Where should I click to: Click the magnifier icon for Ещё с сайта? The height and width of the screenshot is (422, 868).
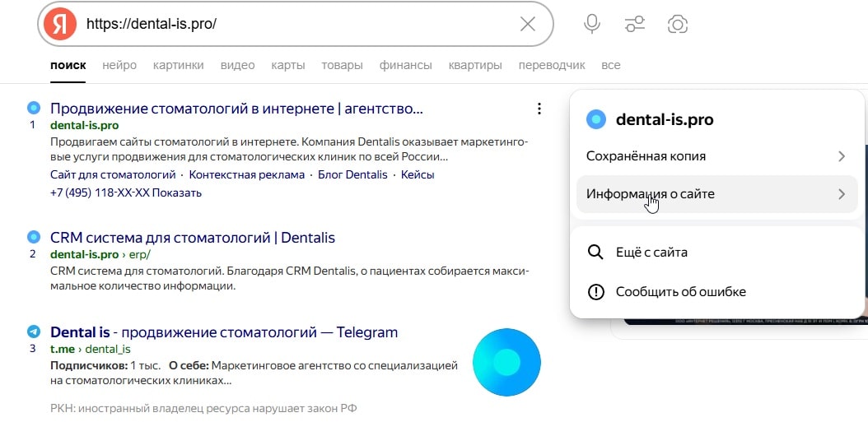point(595,253)
